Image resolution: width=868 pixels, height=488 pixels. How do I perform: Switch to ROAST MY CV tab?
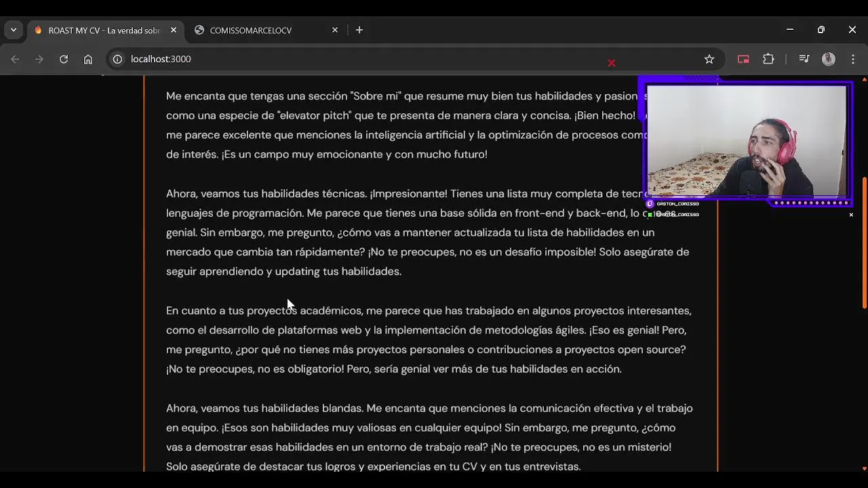click(x=105, y=30)
